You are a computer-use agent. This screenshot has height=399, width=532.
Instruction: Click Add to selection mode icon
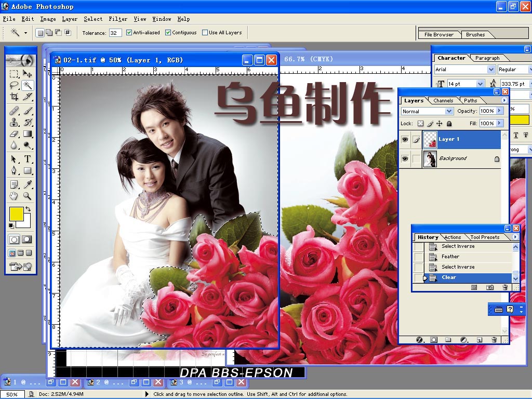(49, 33)
